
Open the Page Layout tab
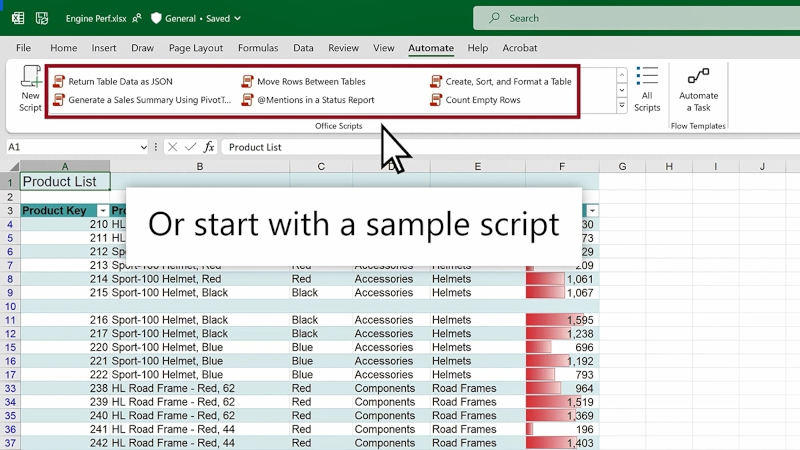(x=196, y=48)
